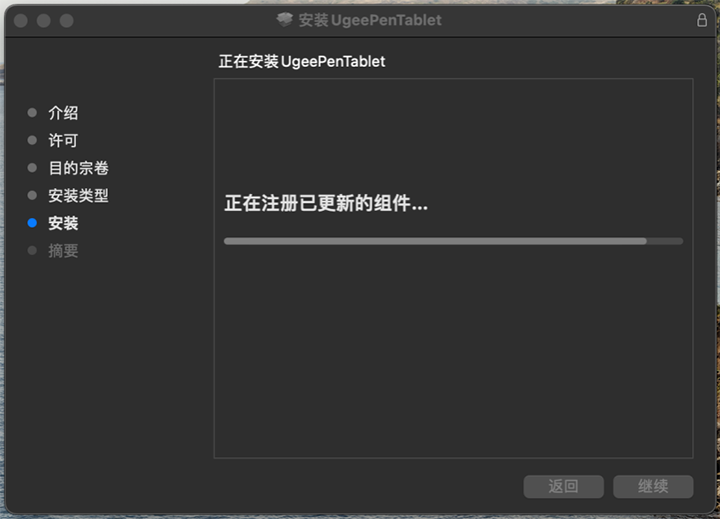720x519 pixels.
Task: Click the blue bullet beside 安装 step
Action: pos(32,223)
